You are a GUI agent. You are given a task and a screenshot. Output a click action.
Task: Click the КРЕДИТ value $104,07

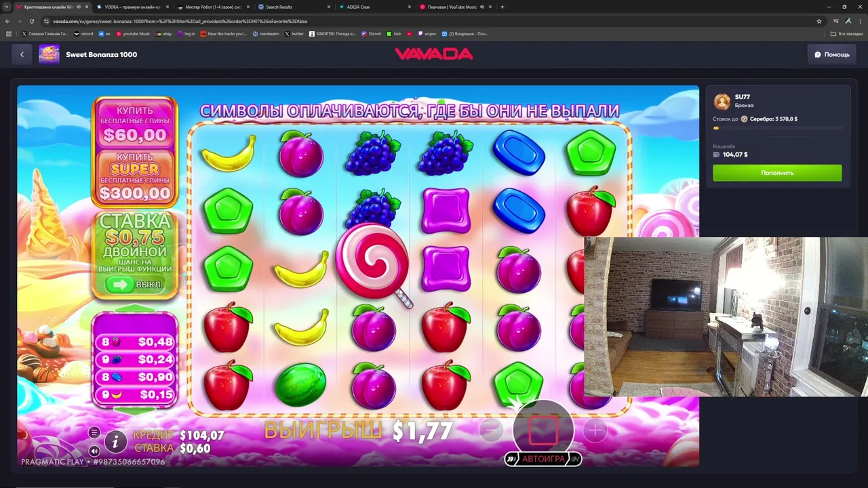coord(201,435)
